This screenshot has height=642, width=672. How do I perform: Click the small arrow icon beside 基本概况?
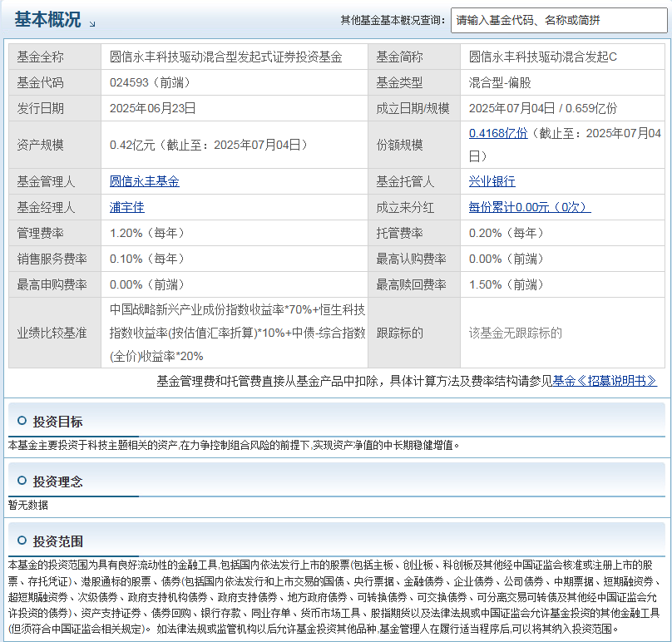92,24
